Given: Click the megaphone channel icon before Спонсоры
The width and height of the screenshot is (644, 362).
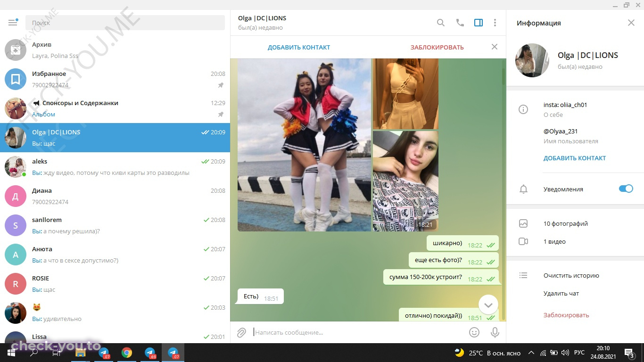Looking at the screenshot, I should pyautogui.click(x=36, y=103).
